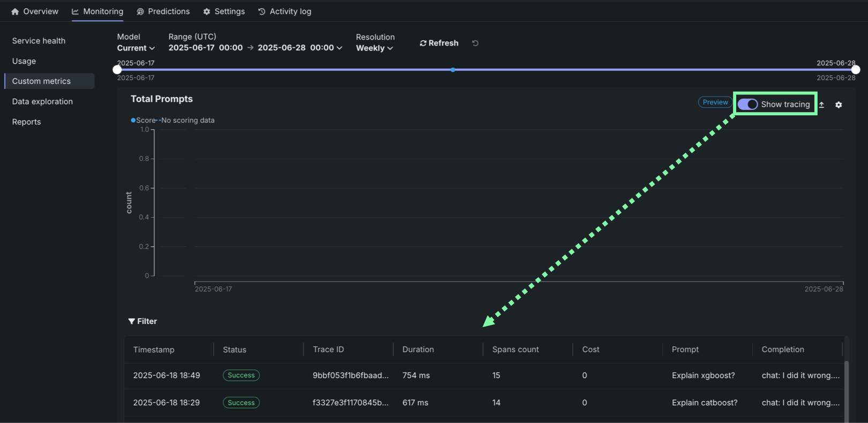Open the Resolution Weekly dropdown
868x423 pixels.
point(375,48)
